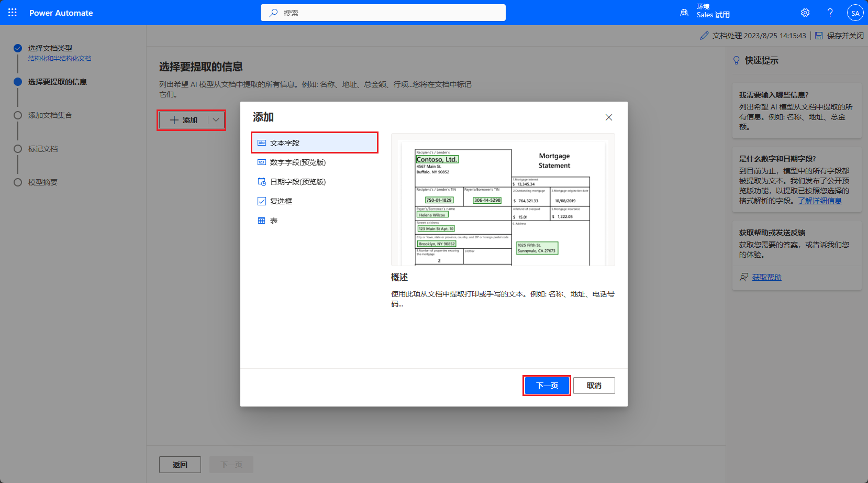Image resolution: width=868 pixels, height=483 pixels.
Task: Click the number field 123 icon
Action: pyautogui.click(x=262, y=162)
